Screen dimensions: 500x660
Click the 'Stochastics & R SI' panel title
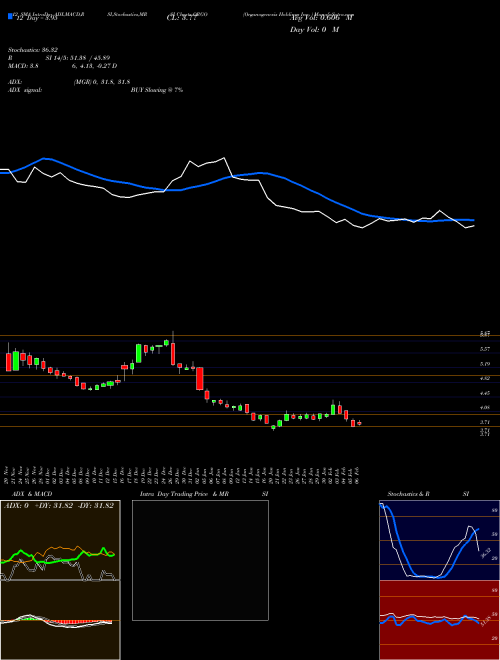[x=428, y=494]
